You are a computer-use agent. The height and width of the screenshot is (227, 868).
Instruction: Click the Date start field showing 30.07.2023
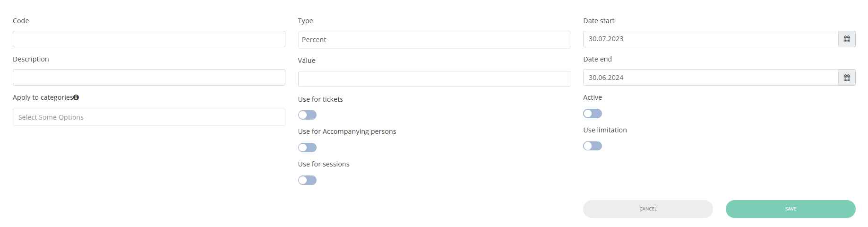point(711,39)
